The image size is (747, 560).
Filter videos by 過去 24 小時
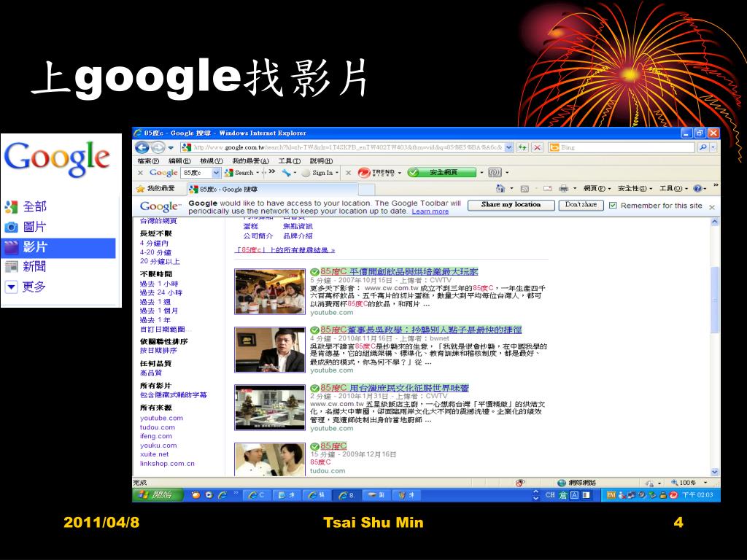click(161, 292)
